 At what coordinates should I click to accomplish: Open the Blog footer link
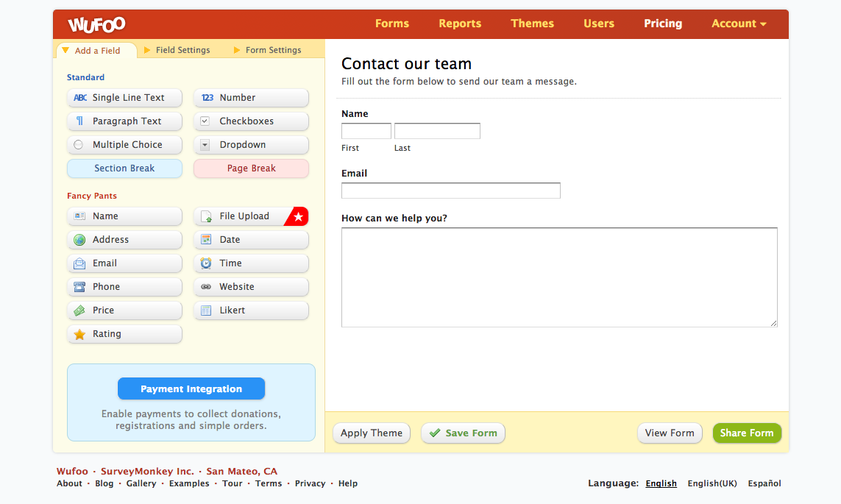[104, 483]
